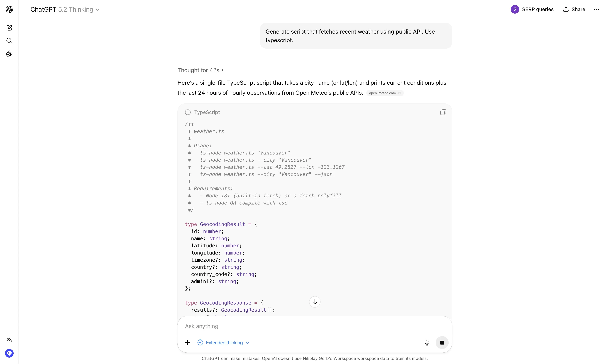View the SERP queries badge

(532, 9)
